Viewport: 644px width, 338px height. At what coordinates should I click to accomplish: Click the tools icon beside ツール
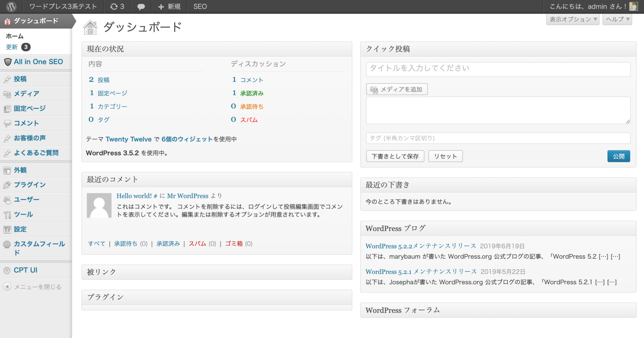pyautogui.click(x=7, y=215)
